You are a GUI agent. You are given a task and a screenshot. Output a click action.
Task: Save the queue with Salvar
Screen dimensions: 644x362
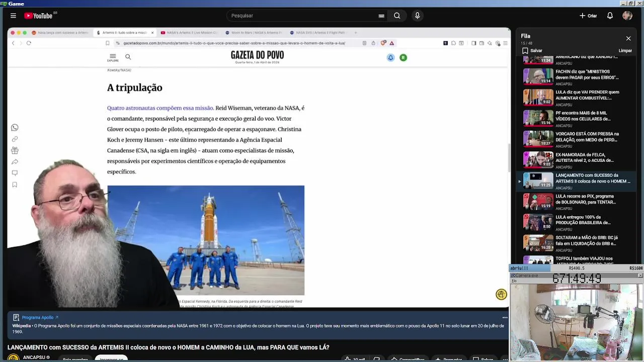click(532, 51)
